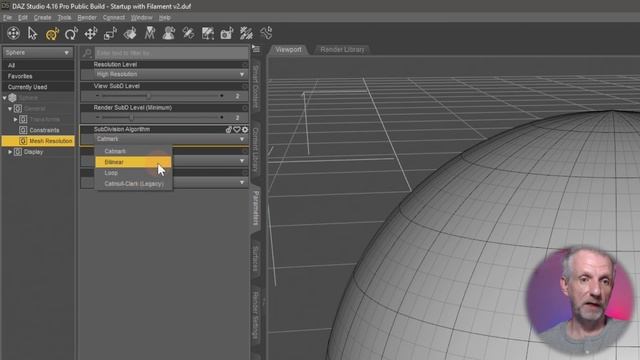
Task: Open the Window menu
Action: [x=141, y=18]
